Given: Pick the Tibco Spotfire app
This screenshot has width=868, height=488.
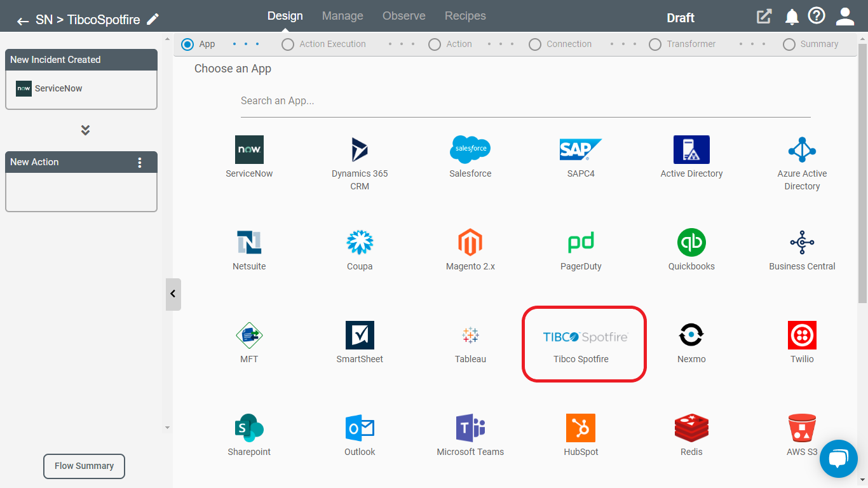Looking at the screenshot, I should coord(584,344).
